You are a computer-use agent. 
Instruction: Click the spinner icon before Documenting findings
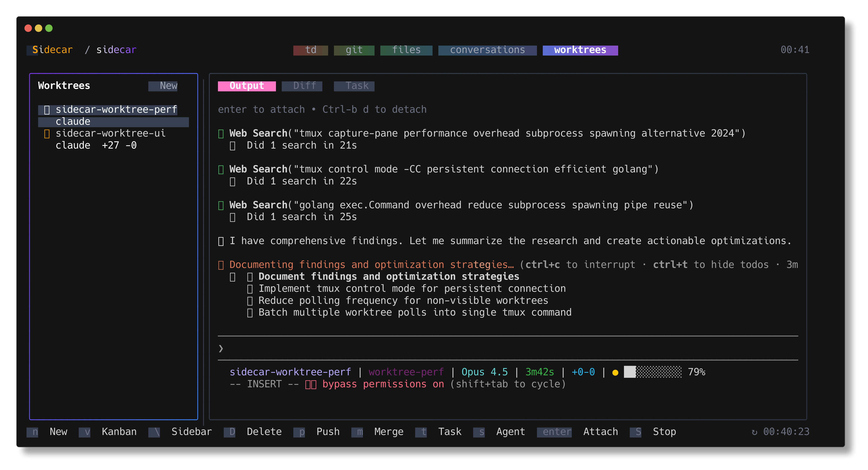click(x=221, y=265)
